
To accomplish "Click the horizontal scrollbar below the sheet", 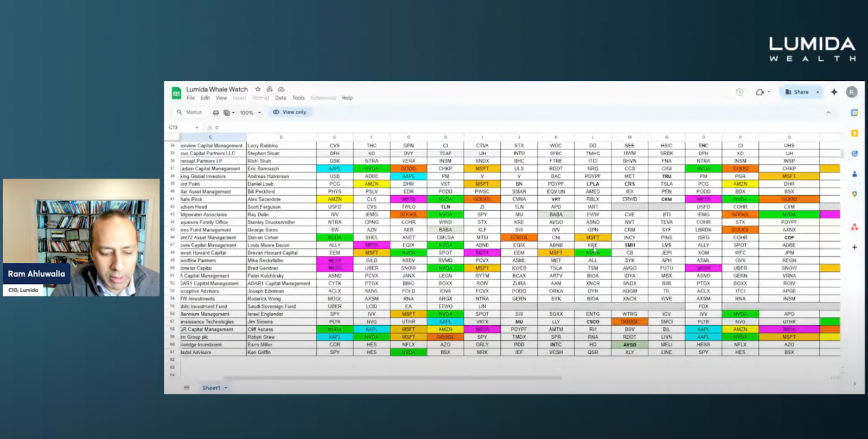I will point(393,378).
